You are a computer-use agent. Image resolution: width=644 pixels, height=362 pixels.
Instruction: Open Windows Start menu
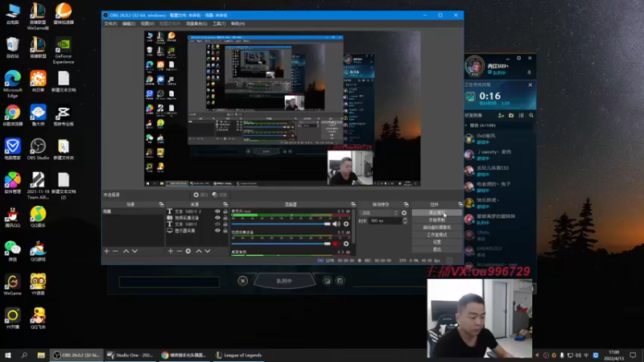click(7, 355)
